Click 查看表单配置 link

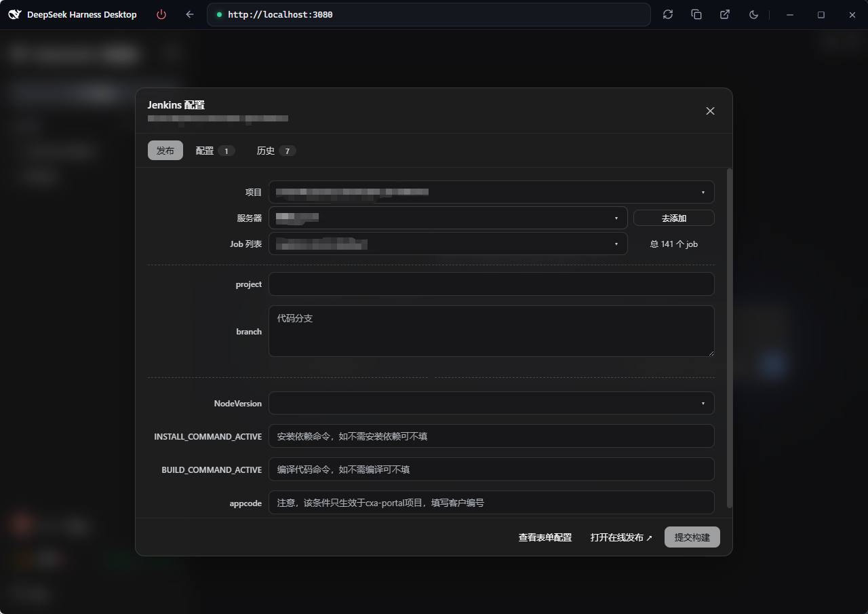click(x=545, y=537)
